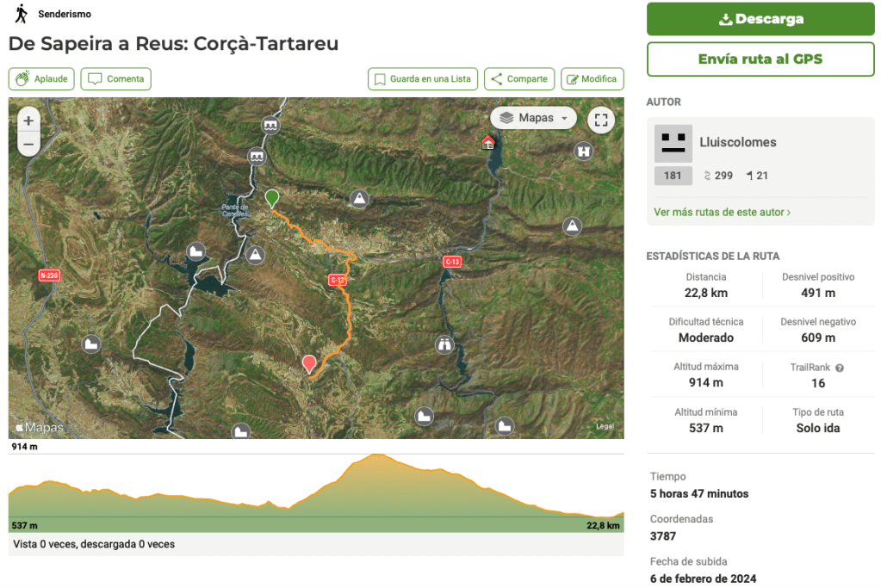Click the elevation profile peak at 914 m
Image resolution: width=881 pixels, height=588 pixels.
375,455
